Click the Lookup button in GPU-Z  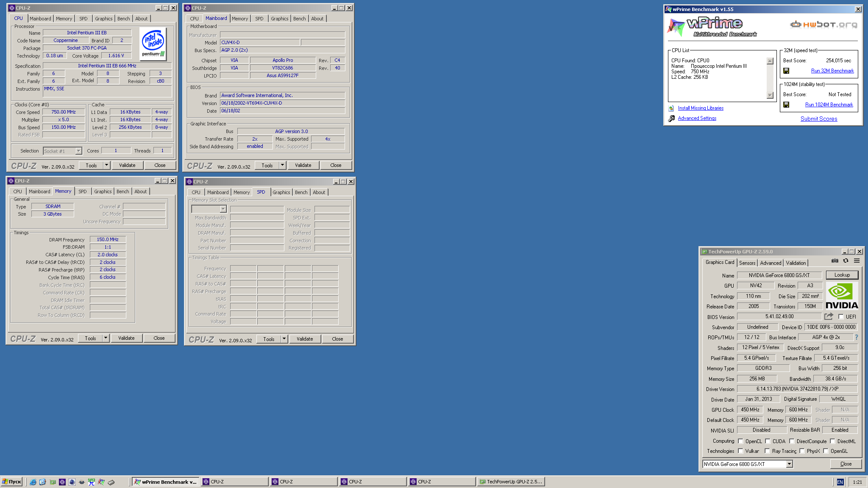click(x=842, y=275)
